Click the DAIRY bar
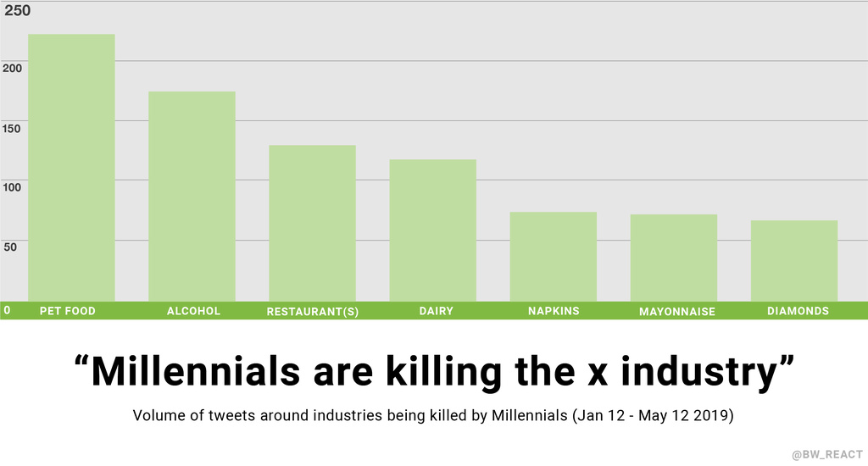The height and width of the screenshot is (466, 868). tap(432, 230)
